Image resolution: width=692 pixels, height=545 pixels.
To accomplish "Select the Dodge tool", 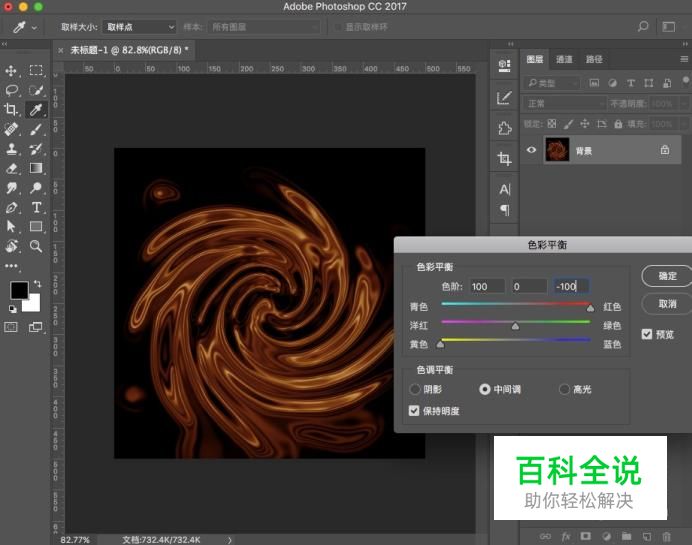I will (x=36, y=188).
